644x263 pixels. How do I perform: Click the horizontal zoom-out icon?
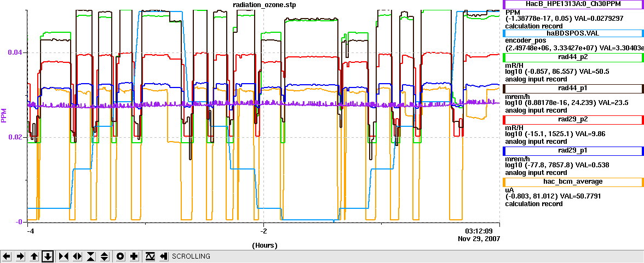click(x=77, y=256)
